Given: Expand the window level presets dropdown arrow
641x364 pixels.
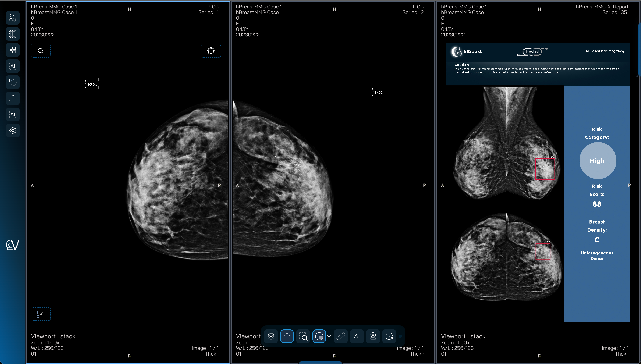Looking at the screenshot, I should point(329,336).
